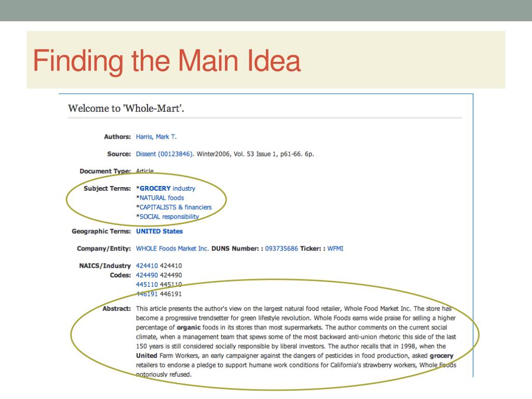
Task: Open the WFMI ticker link
Action: (335, 249)
